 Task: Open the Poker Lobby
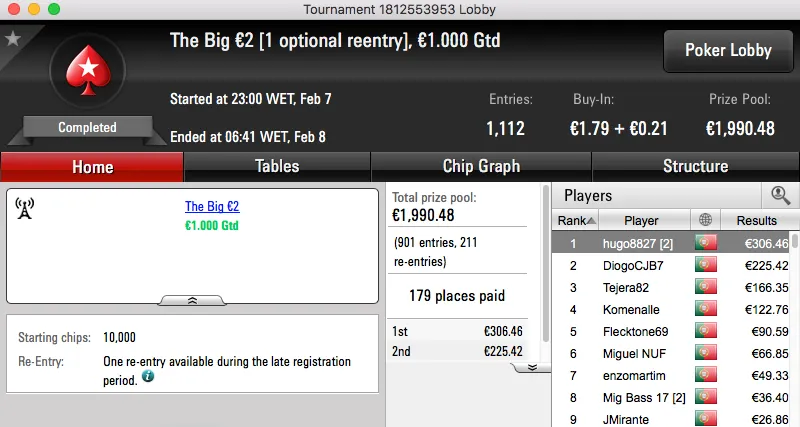pyautogui.click(x=726, y=50)
